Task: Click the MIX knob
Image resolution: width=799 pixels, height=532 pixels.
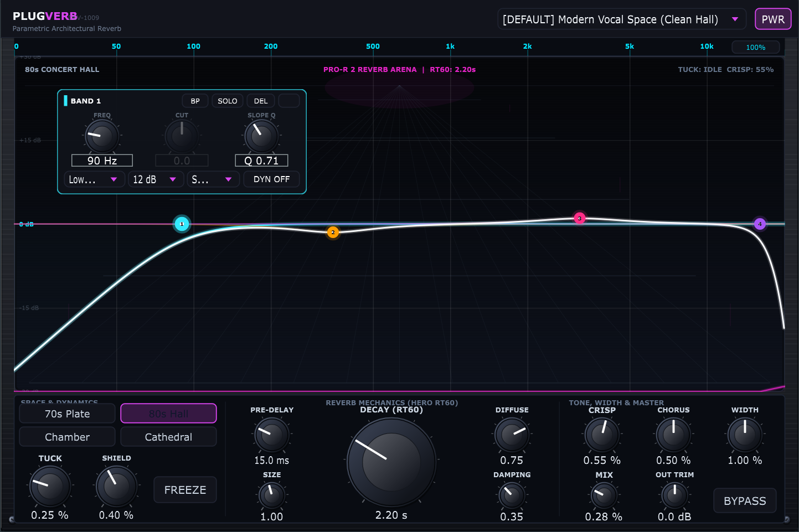Action: [604, 495]
